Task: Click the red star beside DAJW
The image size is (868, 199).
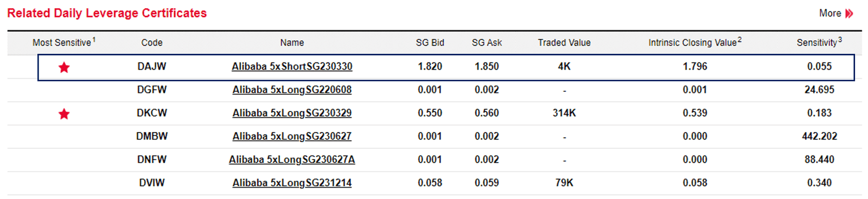Action: [64, 67]
